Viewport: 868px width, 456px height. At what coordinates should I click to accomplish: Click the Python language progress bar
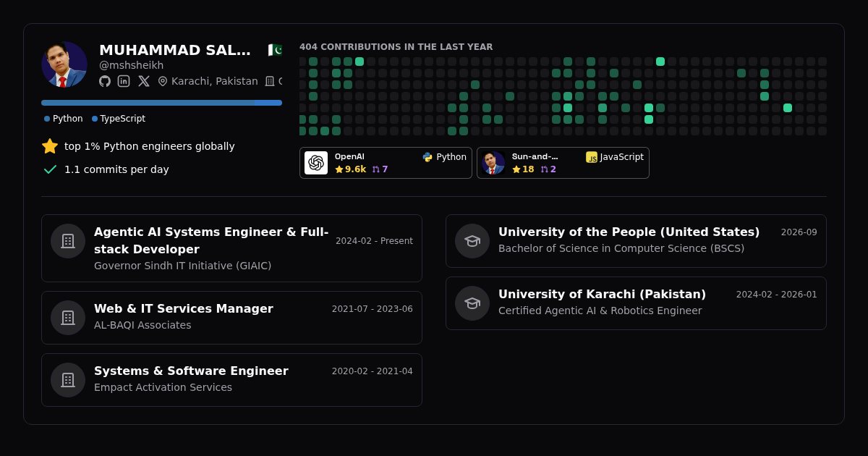coord(148,103)
